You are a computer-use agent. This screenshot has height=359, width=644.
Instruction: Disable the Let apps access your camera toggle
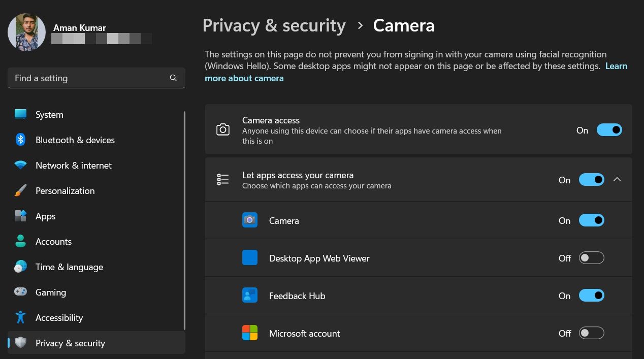(x=592, y=180)
